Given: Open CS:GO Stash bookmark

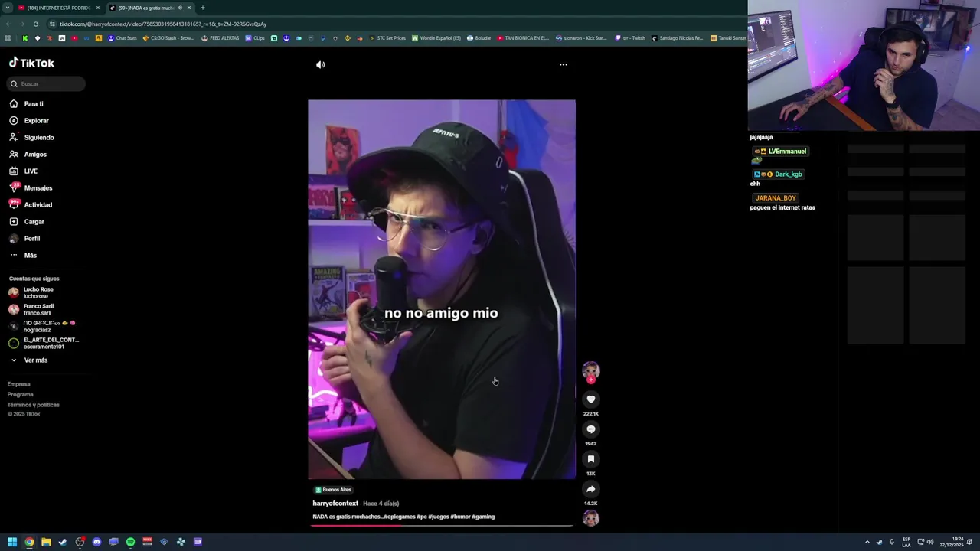Looking at the screenshot, I should point(168,38).
